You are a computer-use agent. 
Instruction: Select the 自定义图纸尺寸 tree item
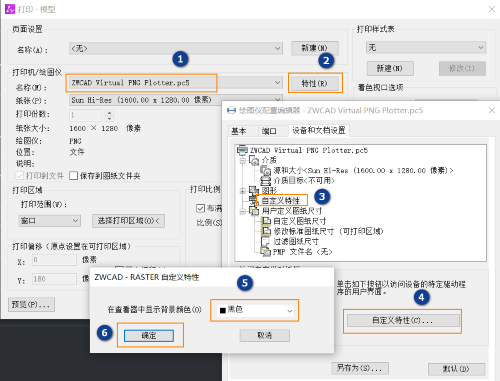[x=299, y=221]
